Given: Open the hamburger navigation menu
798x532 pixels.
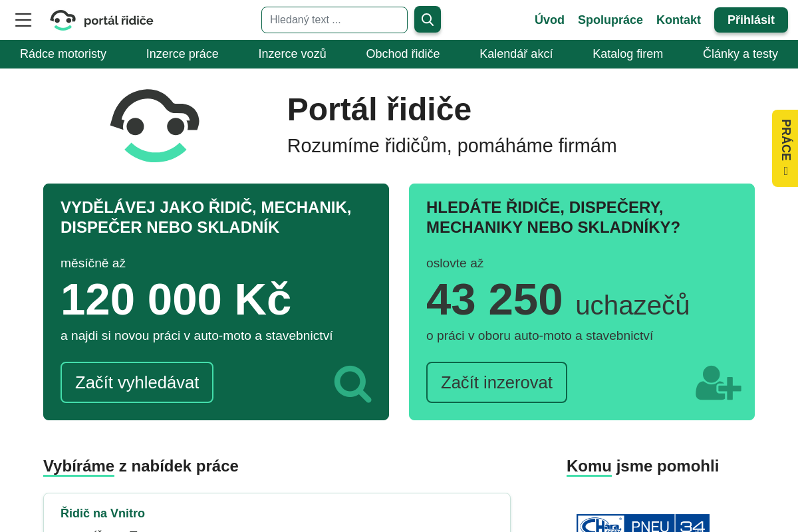Looking at the screenshot, I should pos(23,20).
